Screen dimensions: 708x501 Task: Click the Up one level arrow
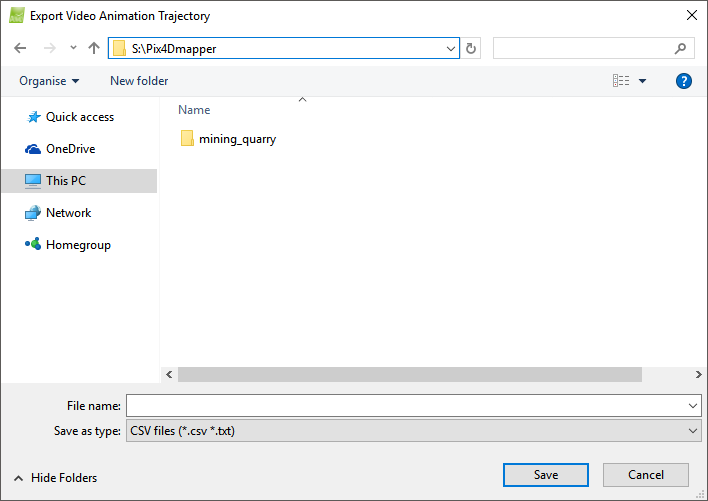pyautogui.click(x=94, y=48)
